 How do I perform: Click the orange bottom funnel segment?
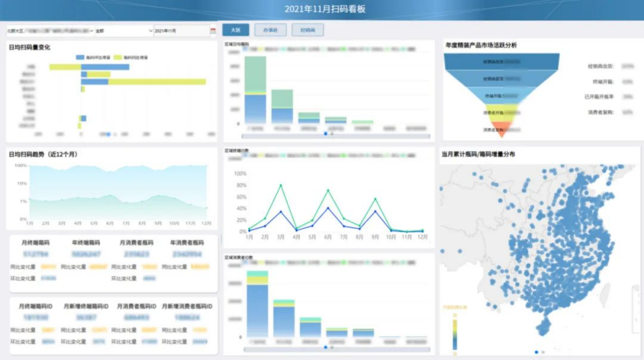(x=501, y=129)
